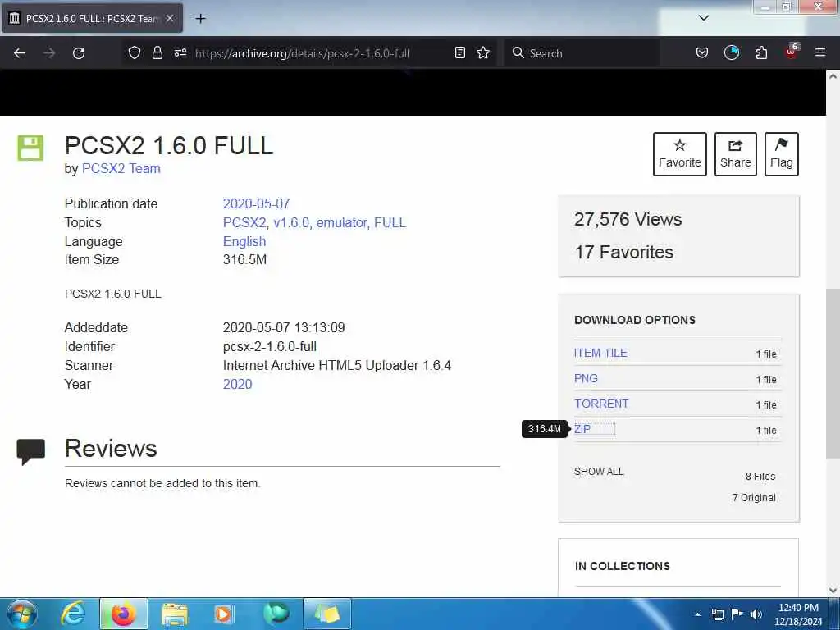Click the Share button
Viewport: 840px width, 630px height.
point(736,154)
